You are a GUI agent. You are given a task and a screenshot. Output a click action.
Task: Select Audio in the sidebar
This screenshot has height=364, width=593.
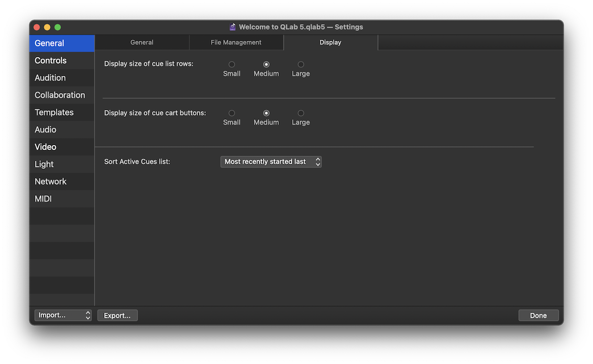pos(46,130)
